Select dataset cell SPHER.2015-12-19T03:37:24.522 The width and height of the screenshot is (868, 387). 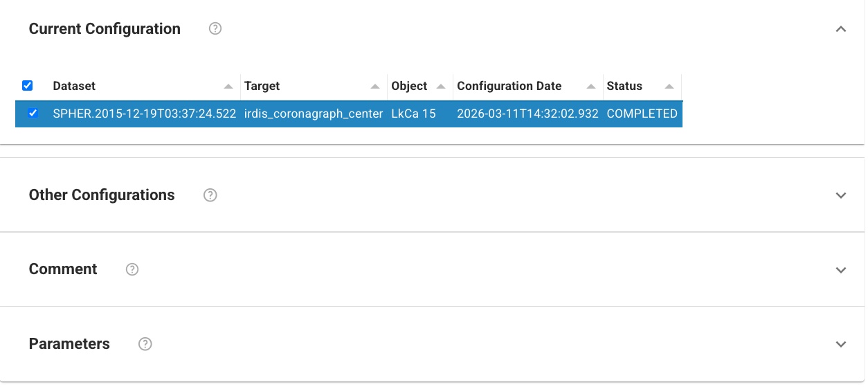pos(145,114)
